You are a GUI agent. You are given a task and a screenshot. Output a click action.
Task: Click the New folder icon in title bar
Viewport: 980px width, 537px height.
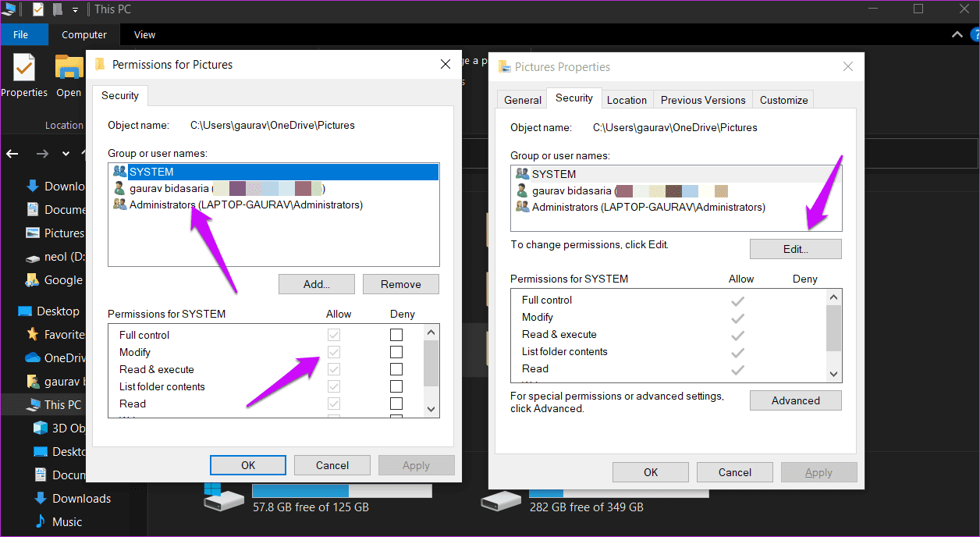coord(58,9)
